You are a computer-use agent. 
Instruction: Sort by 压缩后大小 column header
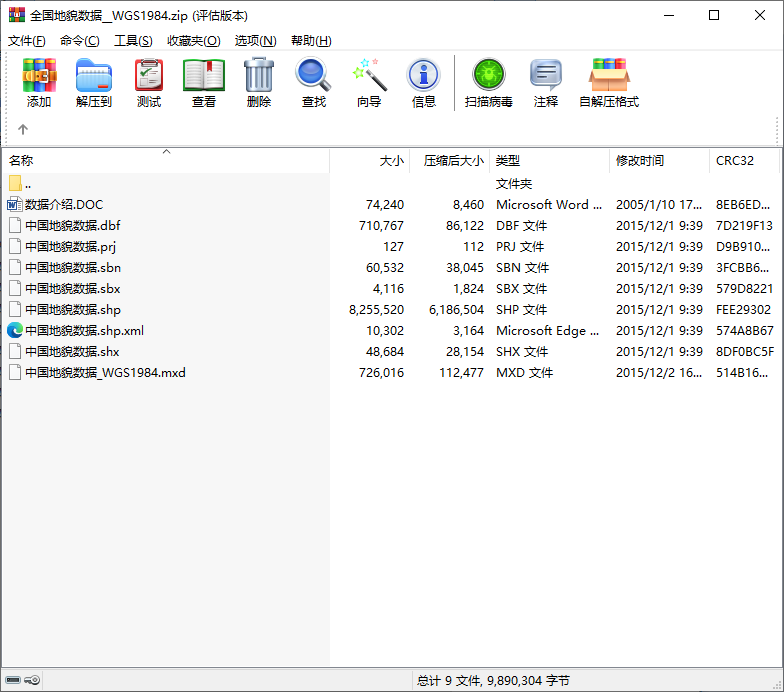click(x=450, y=160)
